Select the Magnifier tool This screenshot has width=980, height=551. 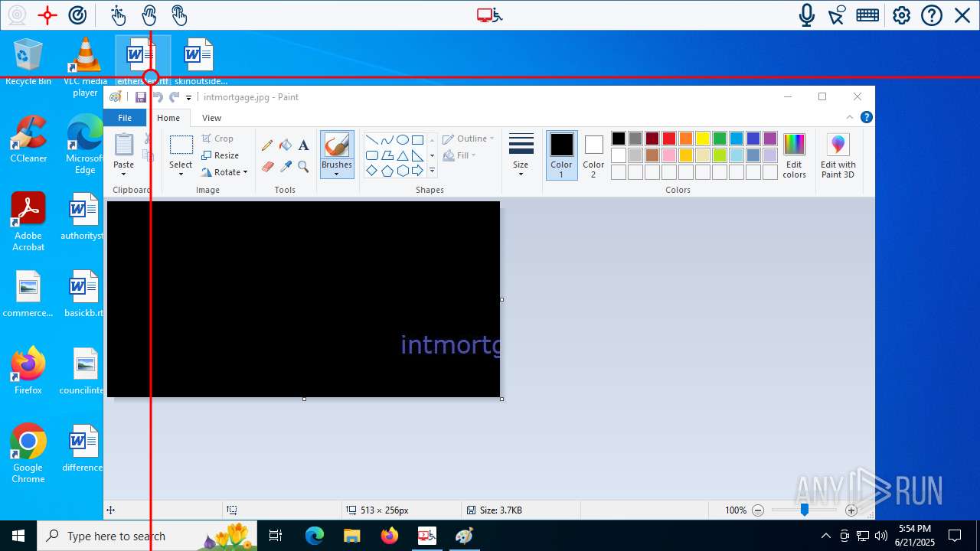pos(303,166)
